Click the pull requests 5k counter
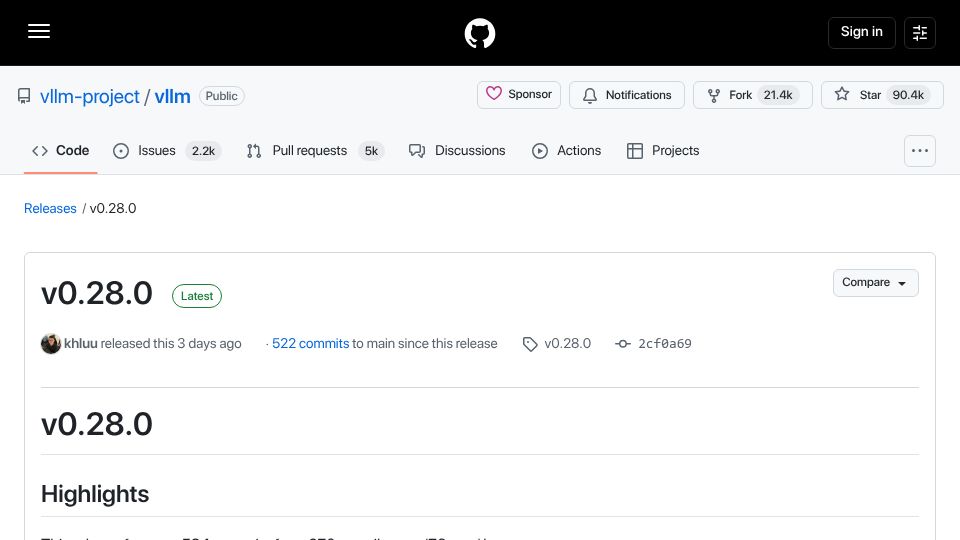Screen dimensions: 960x540 coord(371,151)
